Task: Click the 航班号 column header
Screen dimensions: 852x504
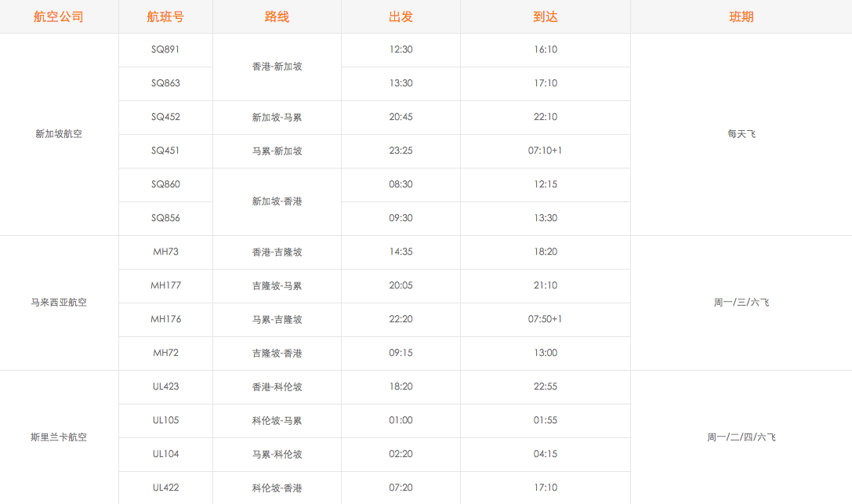Action: (x=165, y=16)
